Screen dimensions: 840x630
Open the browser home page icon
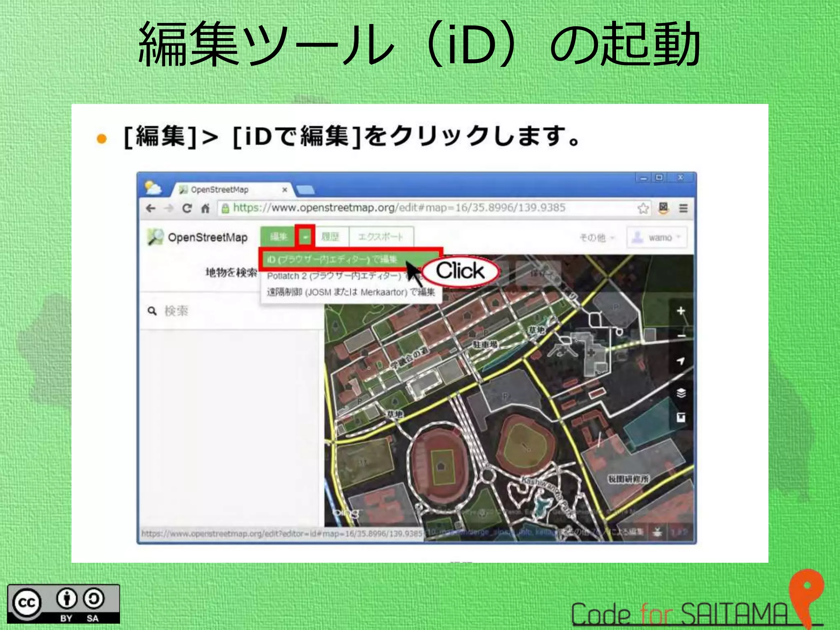click(205, 208)
